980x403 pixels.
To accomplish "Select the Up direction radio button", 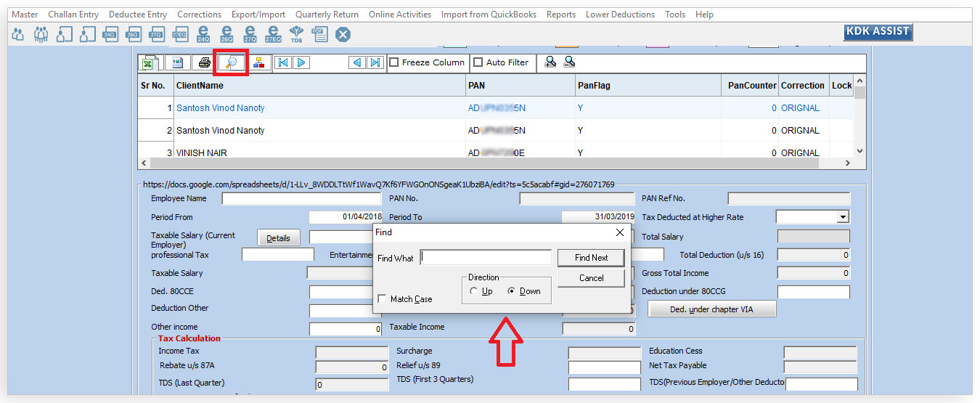I will pyautogui.click(x=474, y=291).
